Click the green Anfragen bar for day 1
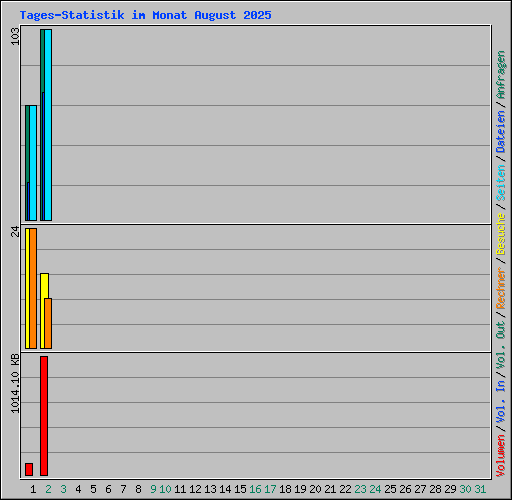 (x=27, y=163)
